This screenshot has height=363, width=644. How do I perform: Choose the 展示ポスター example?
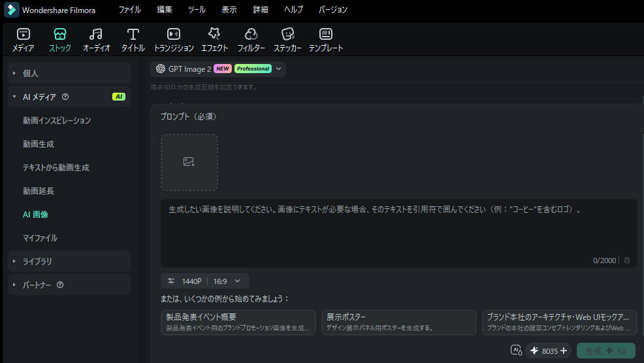click(399, 323)
